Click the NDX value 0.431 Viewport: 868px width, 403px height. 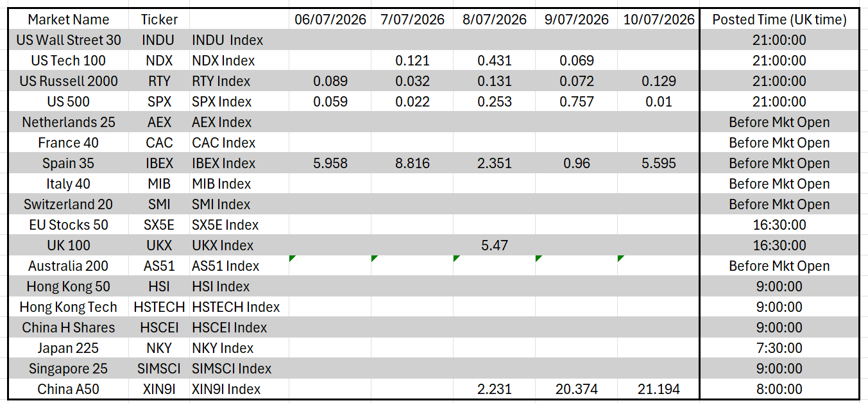(x=495, y=60)
